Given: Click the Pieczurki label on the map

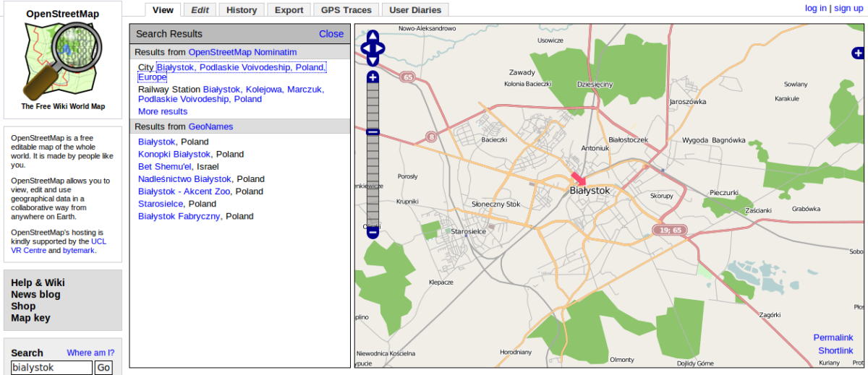Looking at the screenshot, I should coord(723,193).
